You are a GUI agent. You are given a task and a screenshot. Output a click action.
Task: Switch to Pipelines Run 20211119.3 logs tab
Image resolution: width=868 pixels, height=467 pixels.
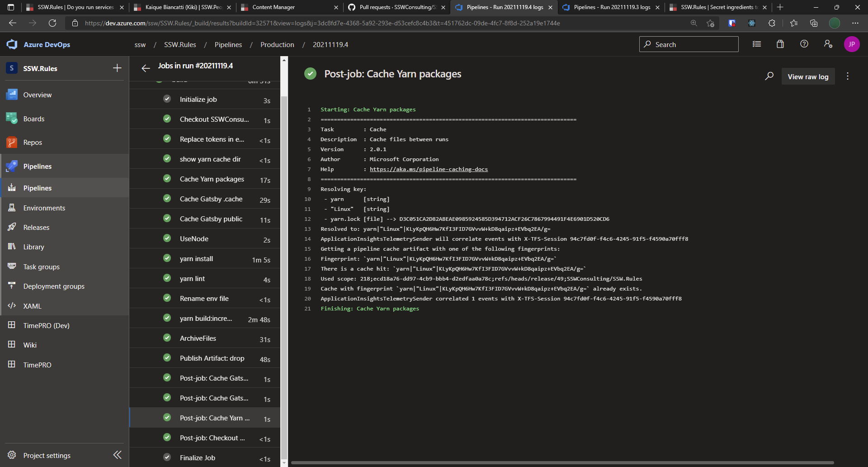pos(611,7)
